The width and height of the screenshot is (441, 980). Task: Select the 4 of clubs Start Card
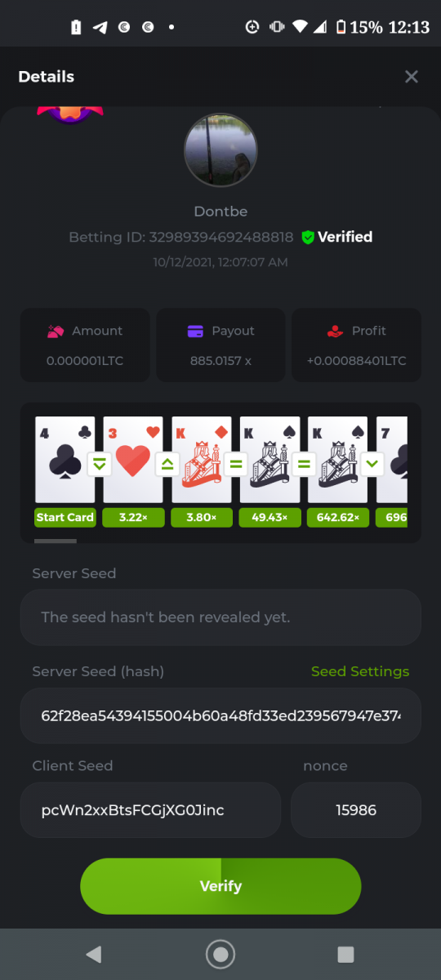(65, 460)
